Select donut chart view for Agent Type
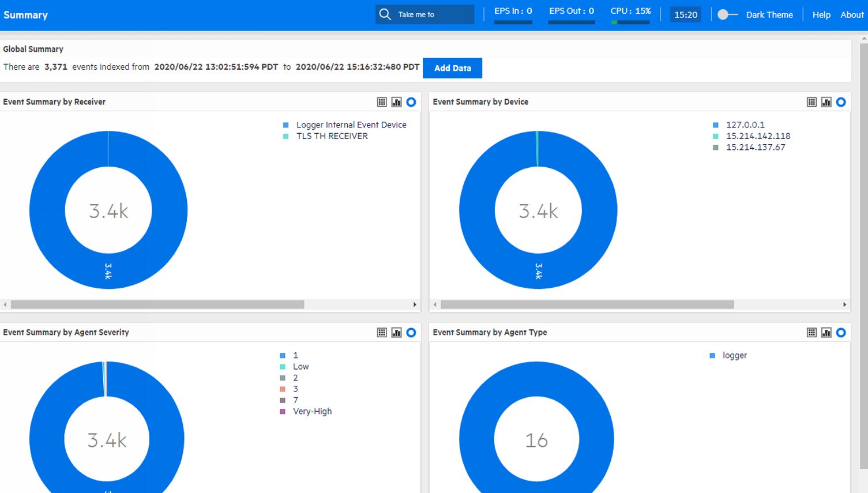Viewport: 868px width, 493px height. [x=841, y=333]
